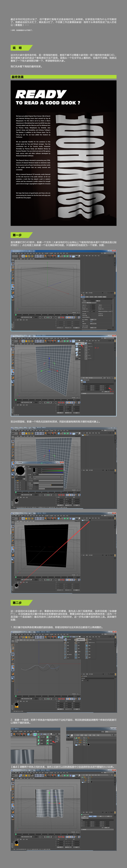This screenshot has height=868, width=127.
Task: Select black material ball below Material Editor screenshot
Action: pyautogui.click(x=17, y=500)
